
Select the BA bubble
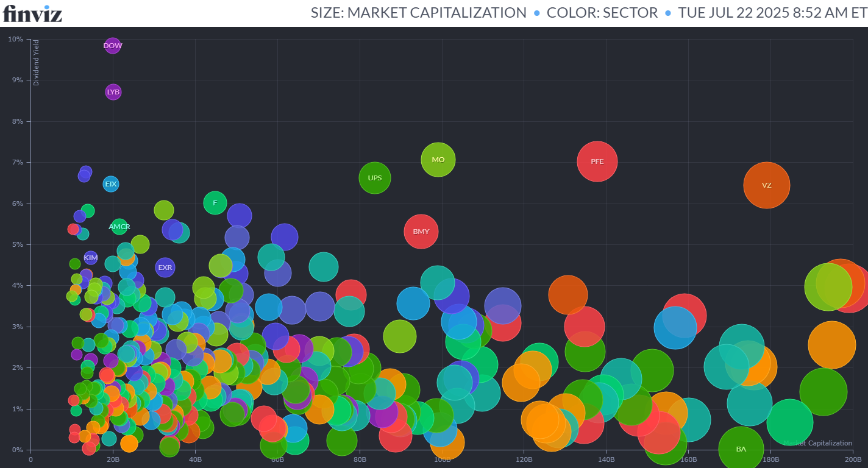(741, 449)
